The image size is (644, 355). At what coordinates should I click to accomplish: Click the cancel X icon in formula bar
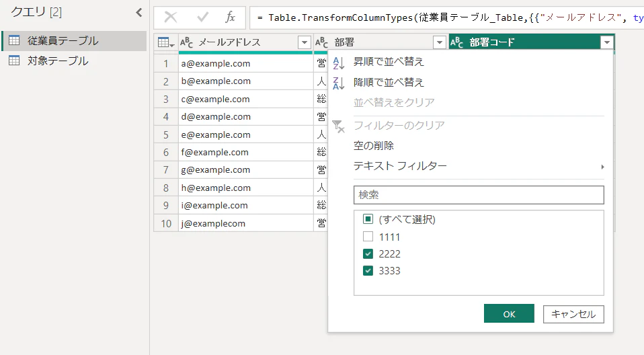171,17
